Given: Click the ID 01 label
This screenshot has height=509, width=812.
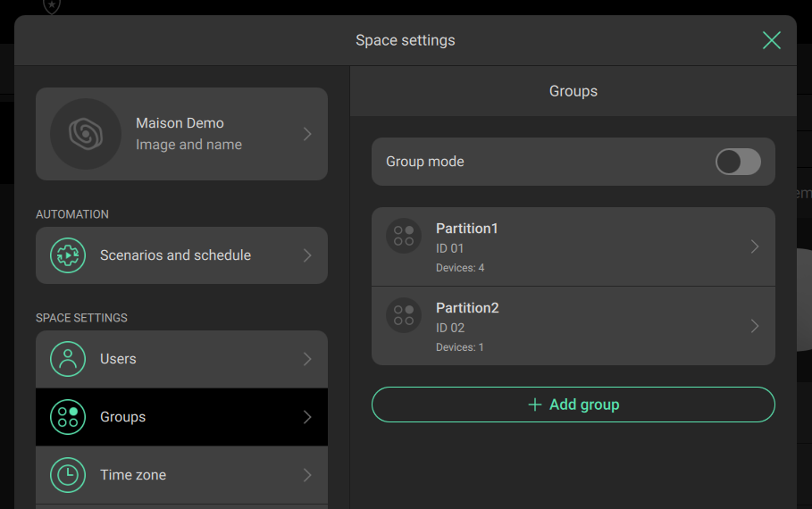Looking at the screenshot, I should click(x=449, y=248).
